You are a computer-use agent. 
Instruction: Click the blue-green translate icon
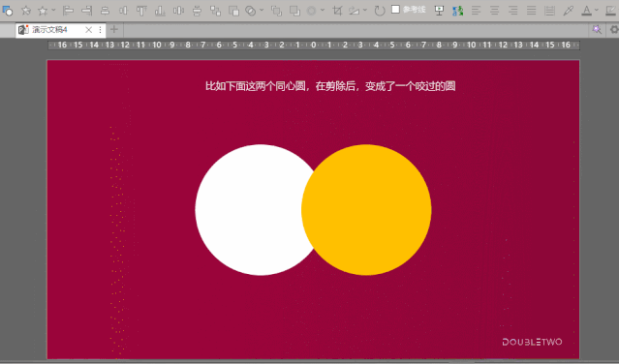pyautogui.click(x=458, y=11)
